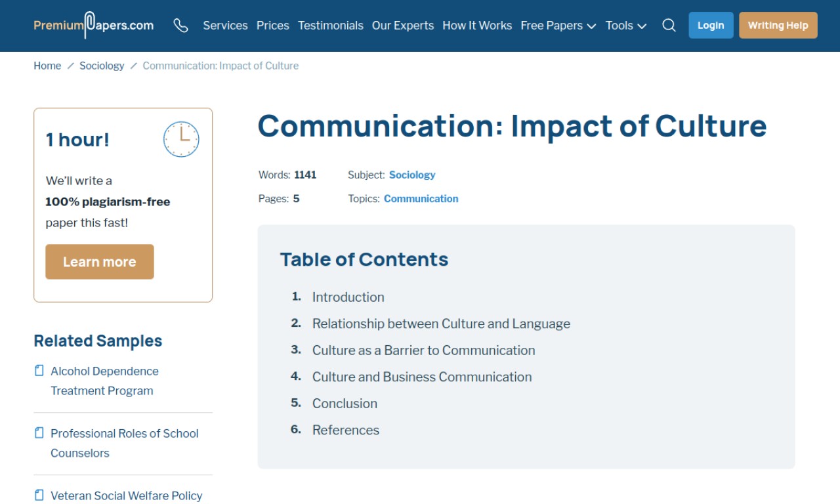
Task: Click the Pages value 5
Action: (296, 198)
